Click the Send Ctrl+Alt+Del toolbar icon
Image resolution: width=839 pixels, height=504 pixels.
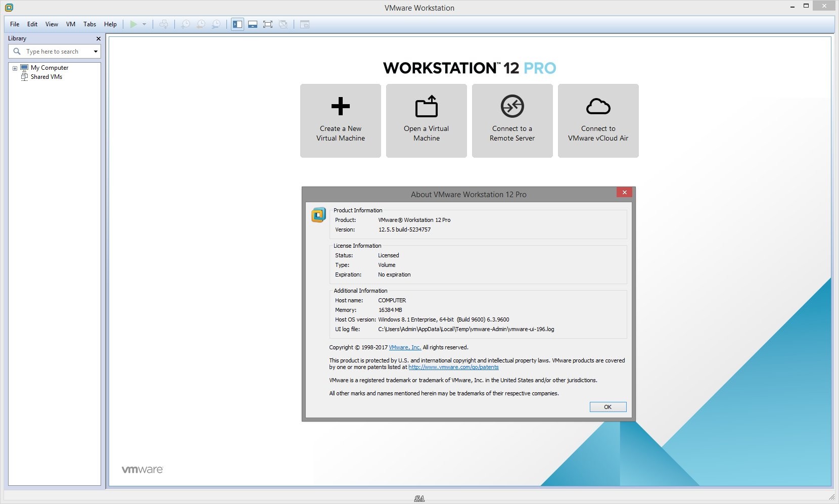tap(164, 24)
